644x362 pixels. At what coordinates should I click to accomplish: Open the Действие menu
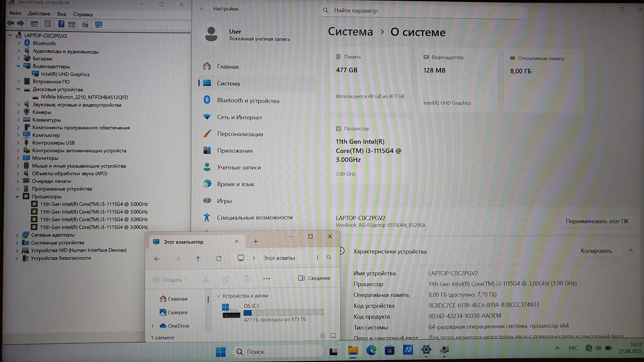pyautogui.click(x=39, y=14)
